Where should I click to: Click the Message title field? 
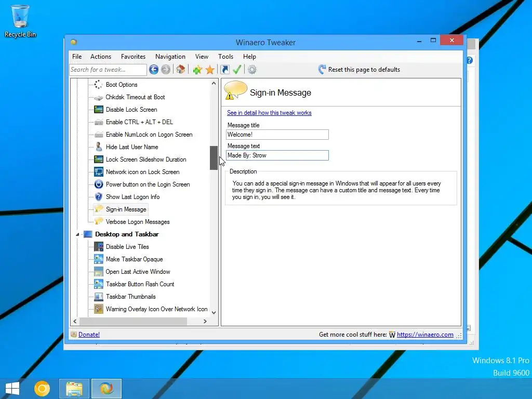tap(277, 135)
